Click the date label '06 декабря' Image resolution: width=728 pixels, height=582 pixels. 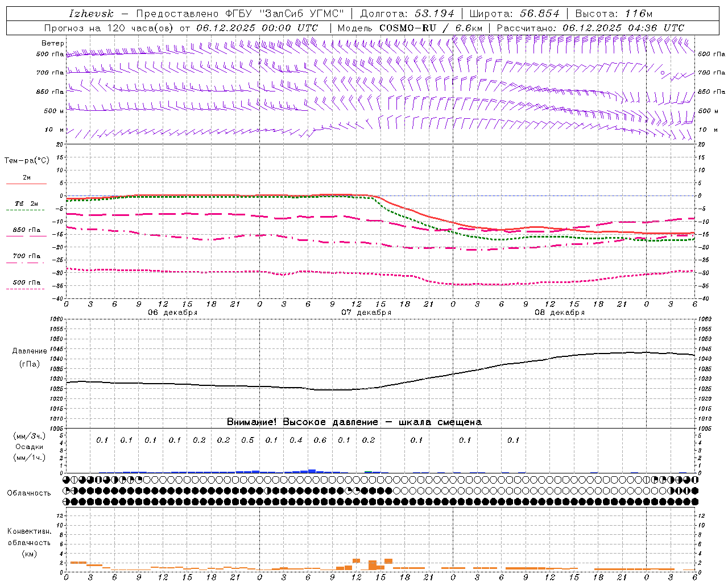(x=173, y=313)
